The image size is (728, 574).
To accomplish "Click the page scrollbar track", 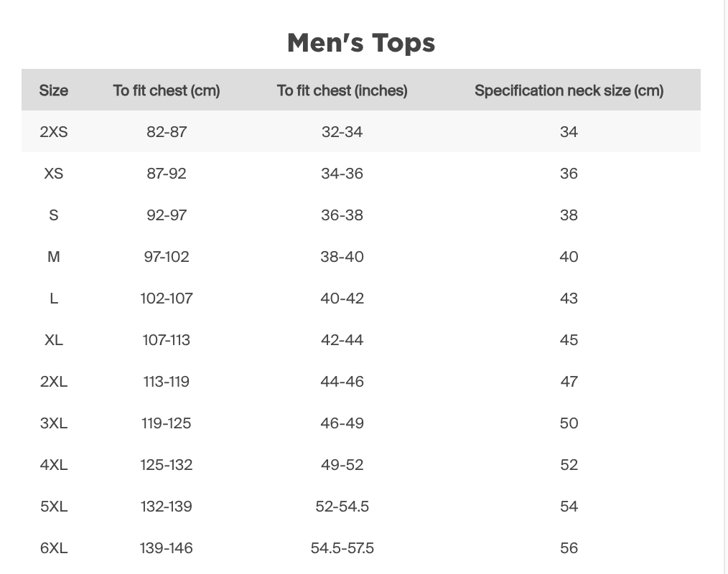I will pos(725,287).
